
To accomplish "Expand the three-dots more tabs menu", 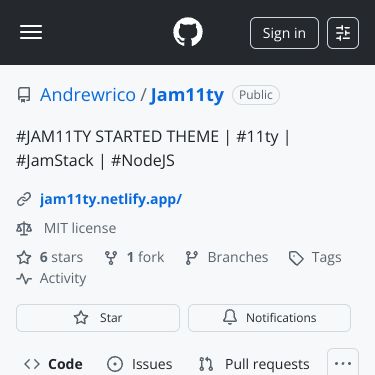I will pyautogui.click(x=343, y=363).
